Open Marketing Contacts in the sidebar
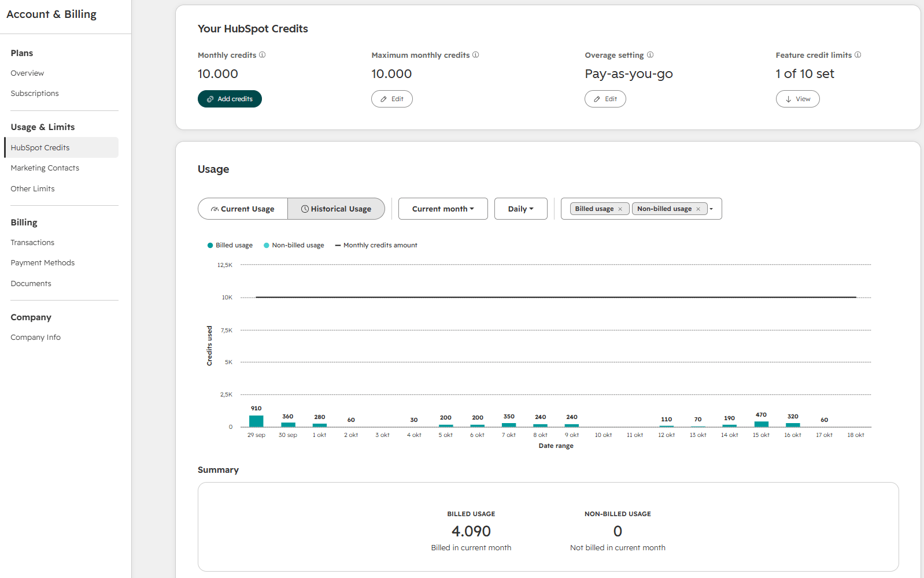 45,168
